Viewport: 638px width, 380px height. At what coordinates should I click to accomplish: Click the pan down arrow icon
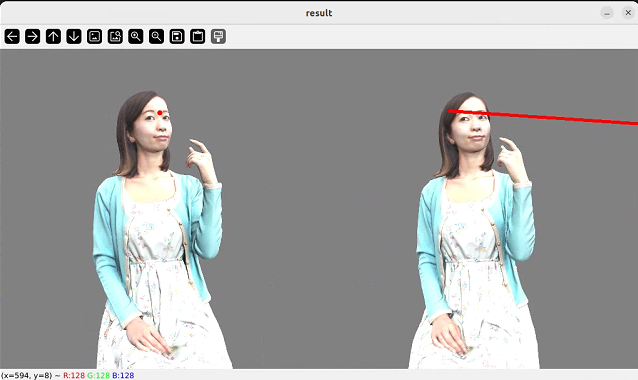tap(74, 37)
